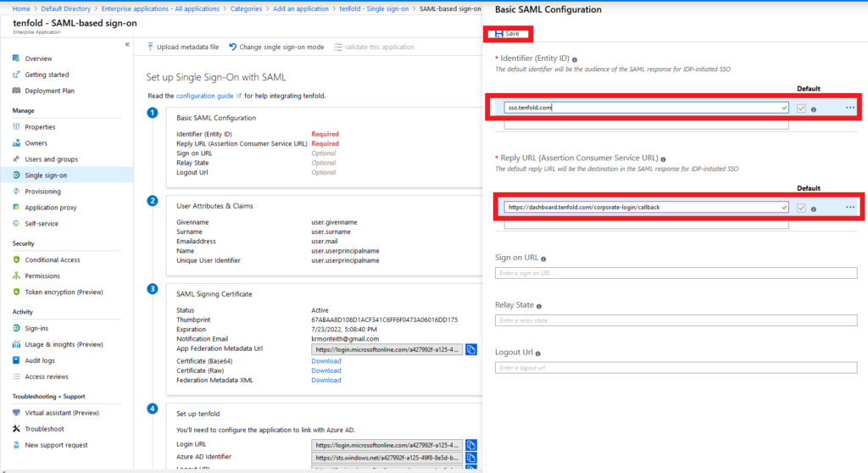Click the Relay State input field
This screenshot has height=473, width=868.
click(676, 320)
